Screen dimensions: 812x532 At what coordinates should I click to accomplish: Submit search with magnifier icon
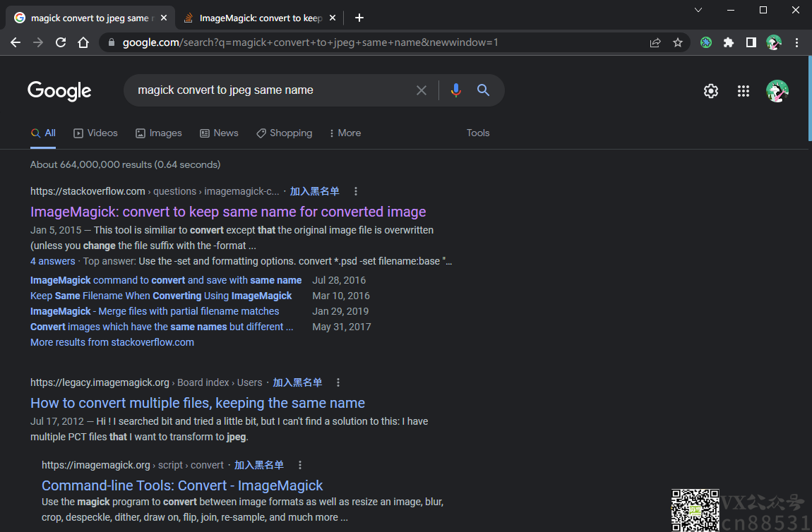tap(483, 90)
